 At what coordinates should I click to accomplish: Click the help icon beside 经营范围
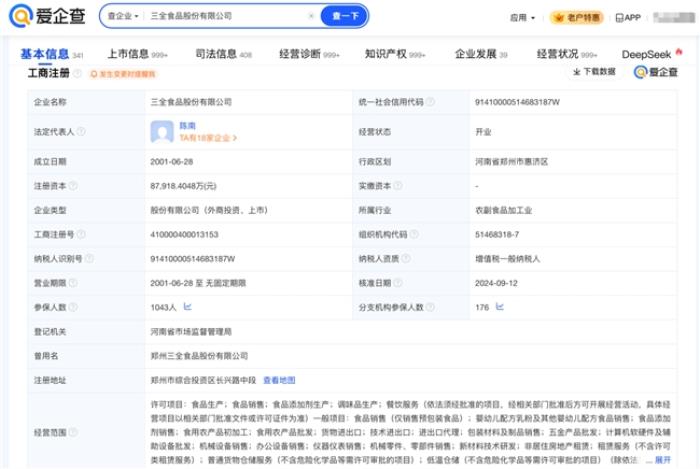click(x=73, y=432)
